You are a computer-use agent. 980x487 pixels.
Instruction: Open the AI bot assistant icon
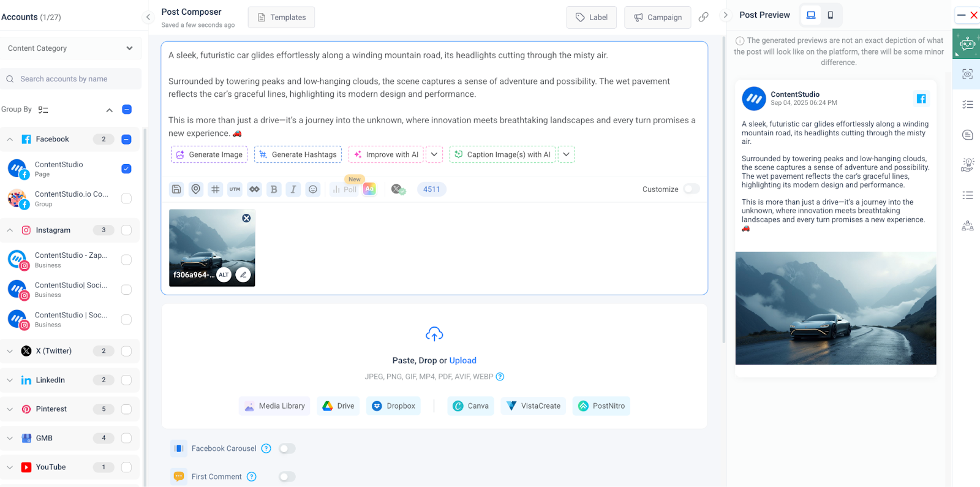[967, 43]
